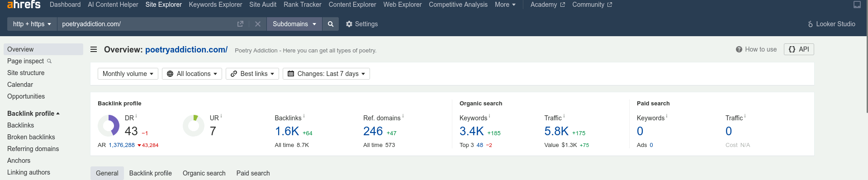Click the poetryaddiction.com/ title link
The height and width of the screenshot is (180, 868).
[x=186, y=50]
